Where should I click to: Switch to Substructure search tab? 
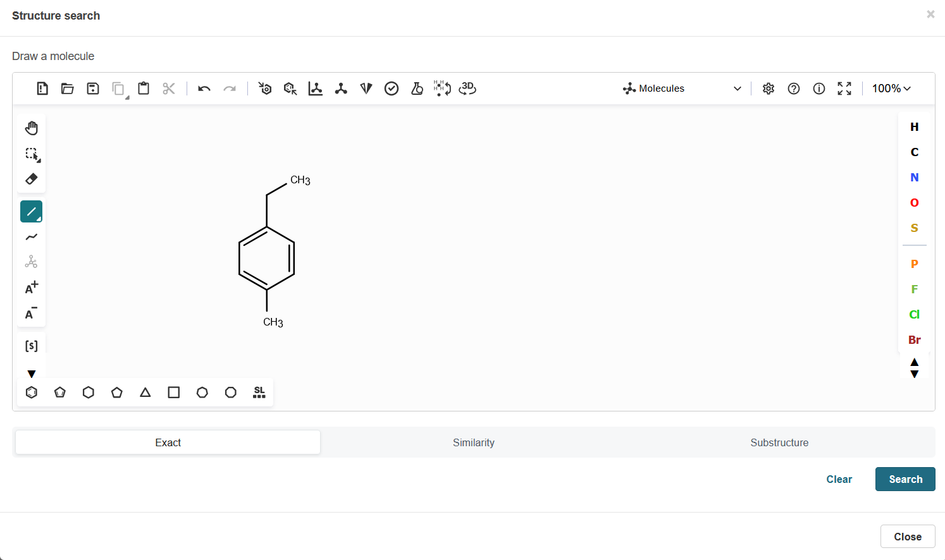[x=779, y=442]
